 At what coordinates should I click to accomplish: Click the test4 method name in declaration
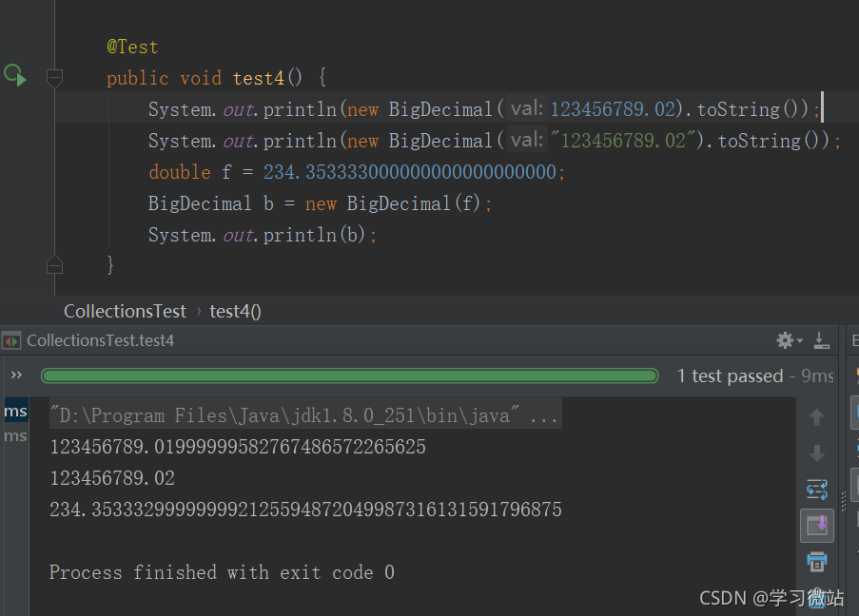(259, 78)
